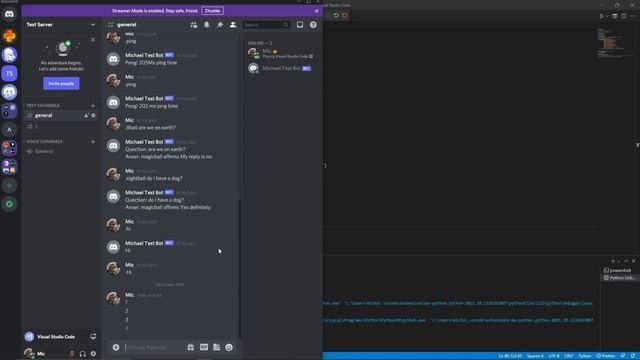Open Threads icon in channel header
The width and height of the screenshot is (640, 360).
point(193,25)
